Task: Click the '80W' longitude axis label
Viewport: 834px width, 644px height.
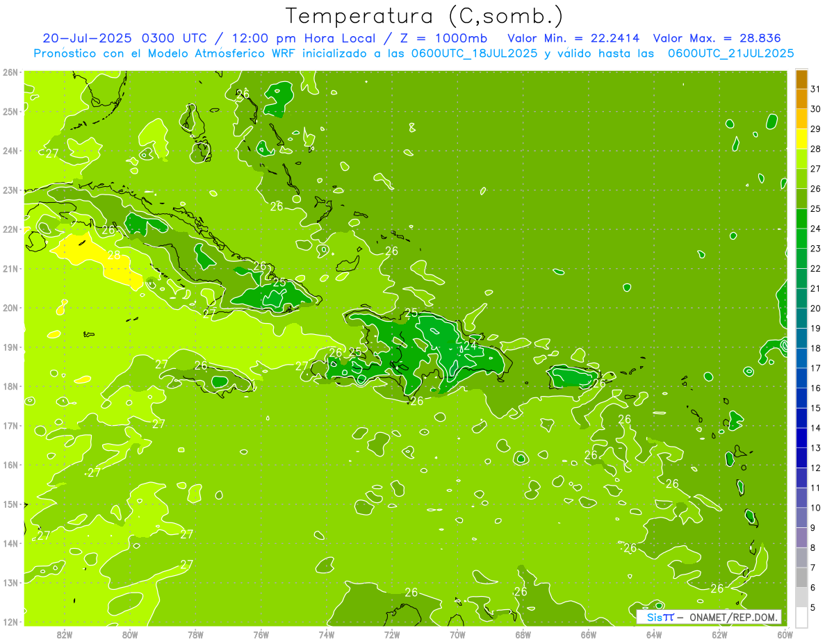Action: pos(130,634)
